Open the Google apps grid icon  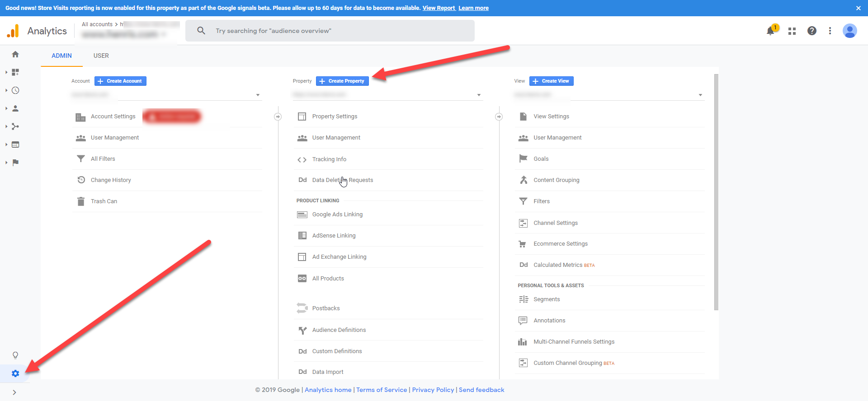(792, 31)
